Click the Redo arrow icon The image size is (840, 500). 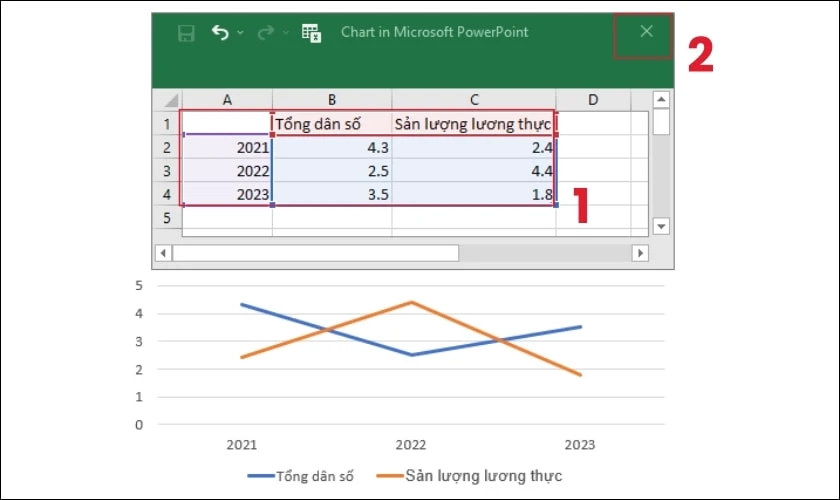click(x=265, y=33)
